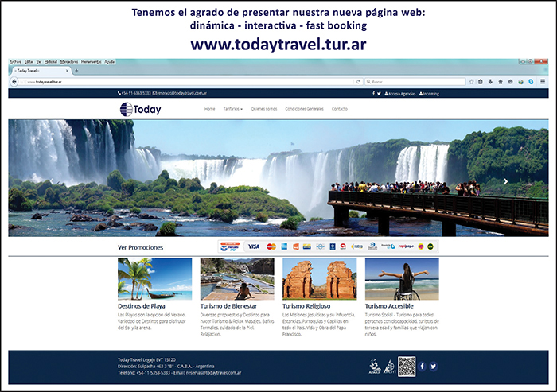Select the American Express logo

[x=284, y=246]
